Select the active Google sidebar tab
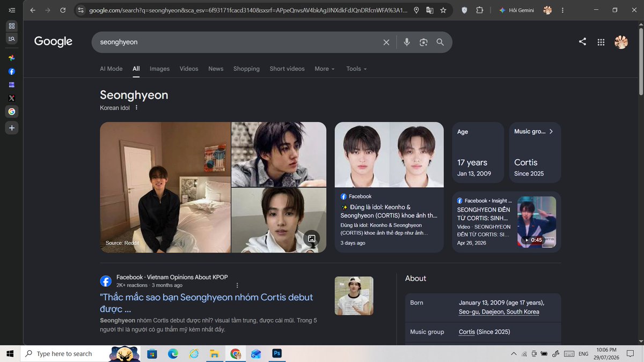 pyautogui.click(x=12, y=112)
